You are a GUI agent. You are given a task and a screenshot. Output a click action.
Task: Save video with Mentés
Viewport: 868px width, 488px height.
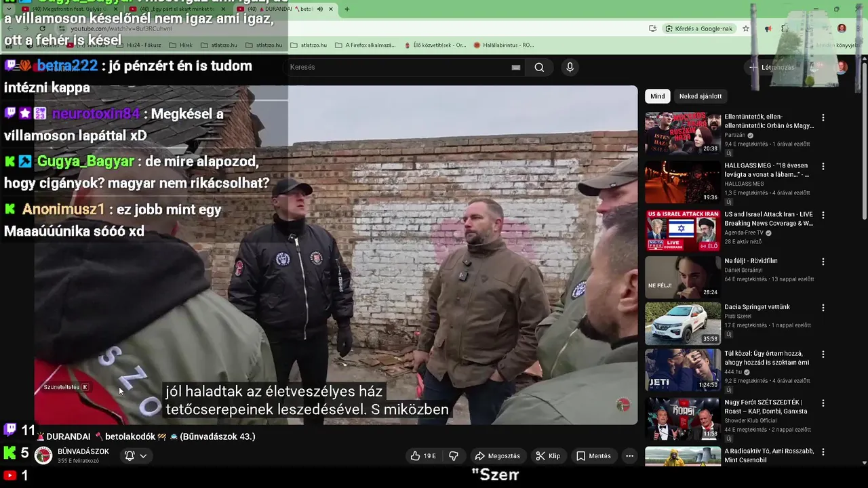tap(593, 456)
